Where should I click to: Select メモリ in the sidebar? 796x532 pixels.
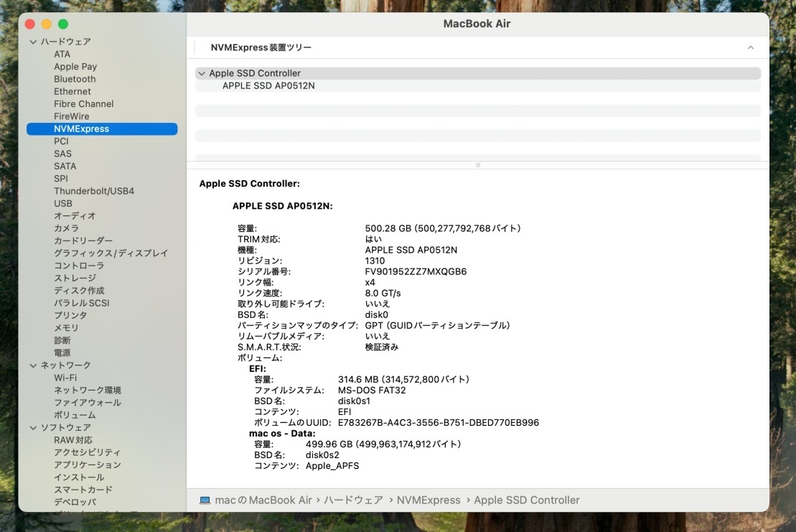(67, 328)
